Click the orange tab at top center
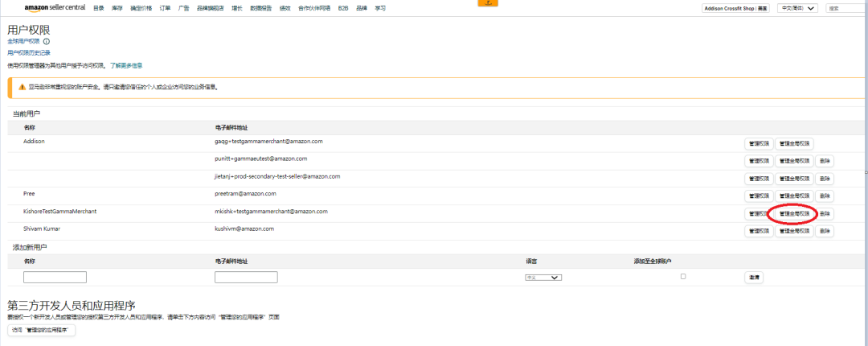The height and width of the screenshot is (346, 868). click(487, 2)
